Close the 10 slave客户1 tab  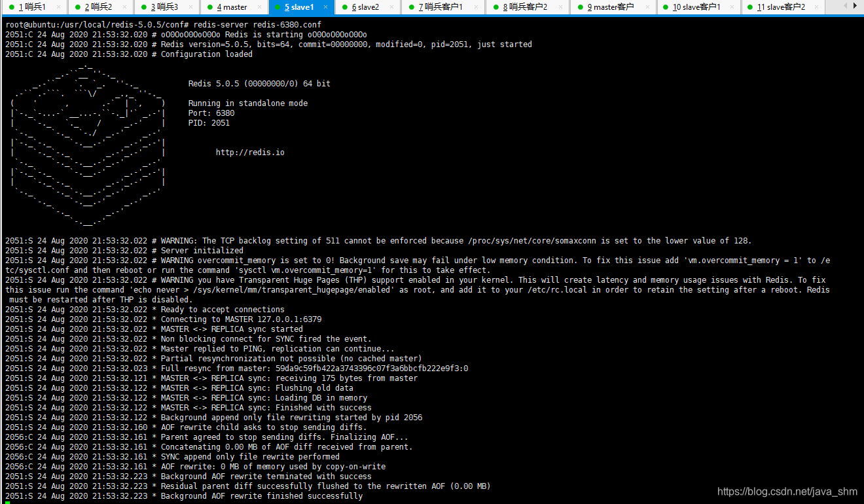(733, 7)
